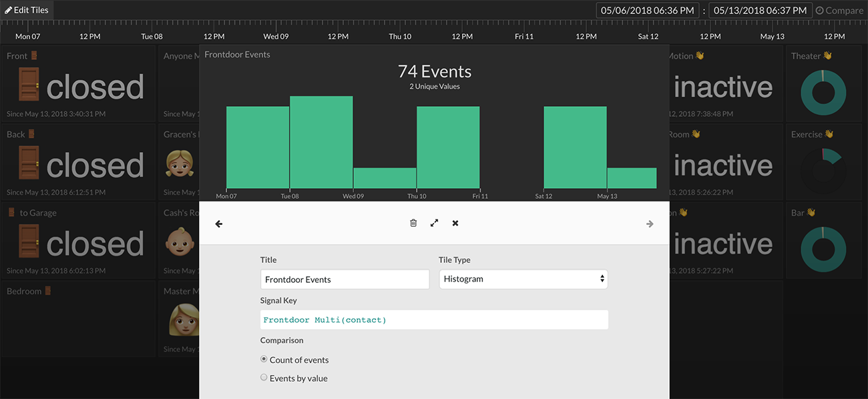The height and width of the screenshot is (399, 868).
Task: Select the Events by value option
Action: (x=264, y=378)
